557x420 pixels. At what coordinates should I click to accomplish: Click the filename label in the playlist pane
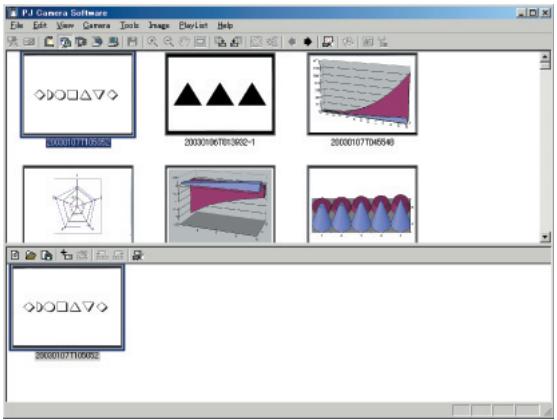click(67, 355)
